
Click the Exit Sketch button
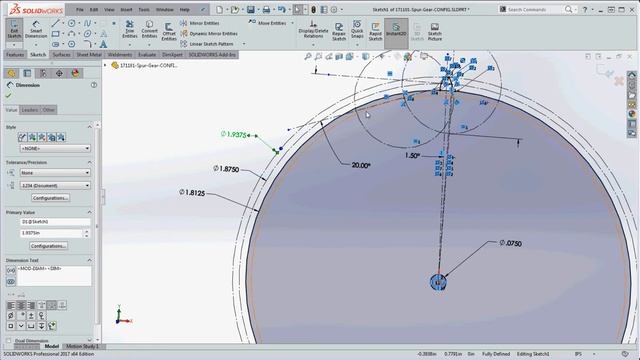[x=14, y=29]
